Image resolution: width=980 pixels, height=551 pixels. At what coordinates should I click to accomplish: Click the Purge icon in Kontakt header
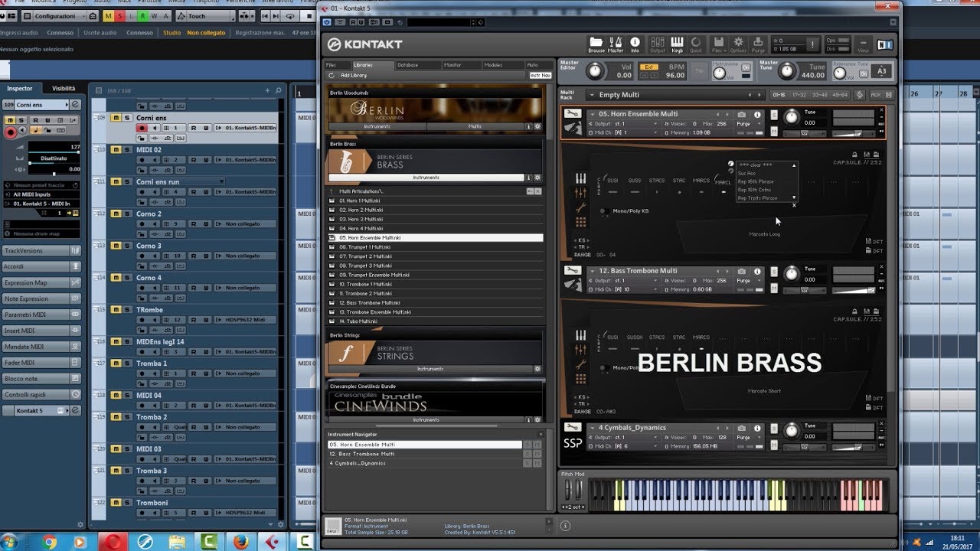tap(758, 44)
